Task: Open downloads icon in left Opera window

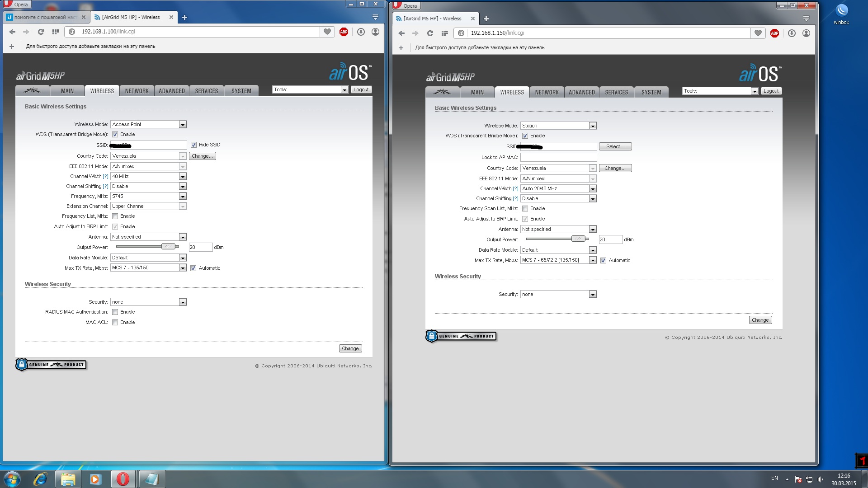Action: [361, 32]
